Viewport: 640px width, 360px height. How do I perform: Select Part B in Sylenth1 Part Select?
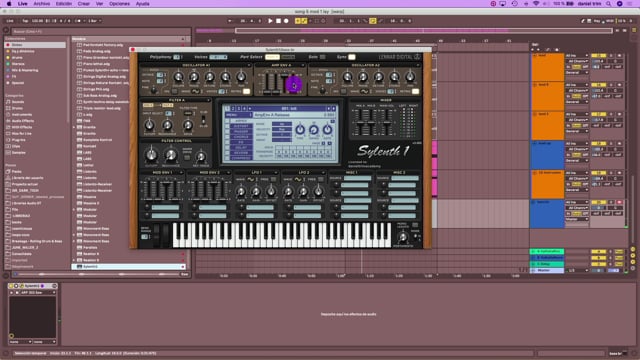pos(288,57)
